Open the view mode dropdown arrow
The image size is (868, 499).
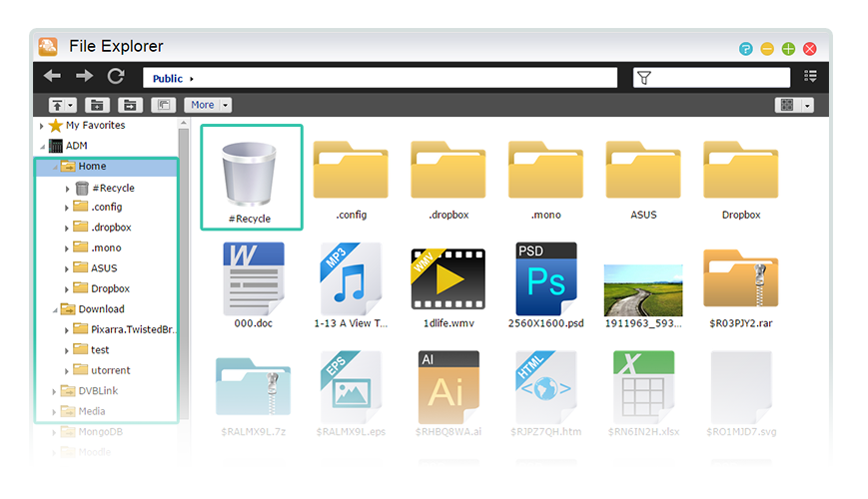point(807,105)
